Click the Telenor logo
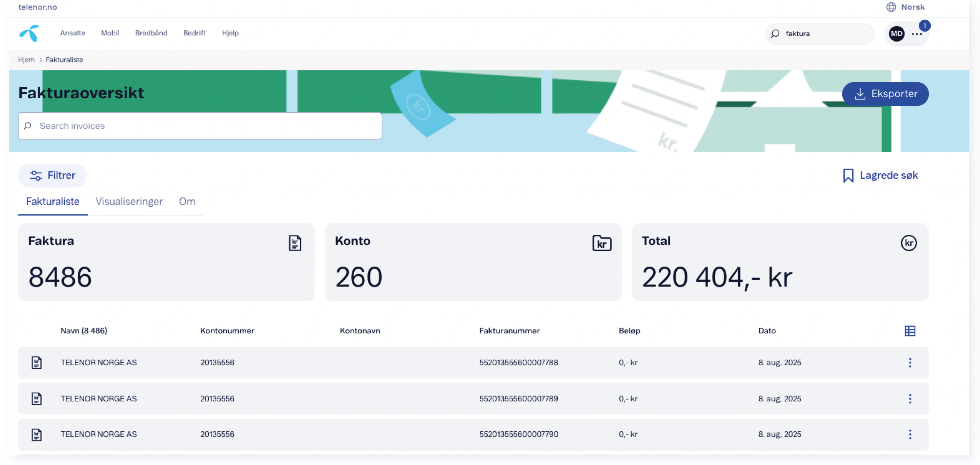The height and width of the screenshot is (465, 980). tap(29, 33)
